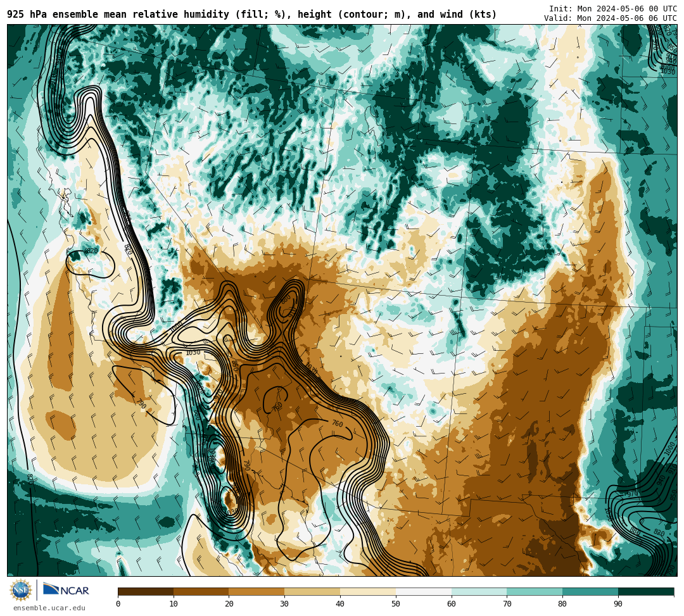Click the colorbar tick label '10'
The height and width of the screenshot is (616, 684).
point(174,604)
